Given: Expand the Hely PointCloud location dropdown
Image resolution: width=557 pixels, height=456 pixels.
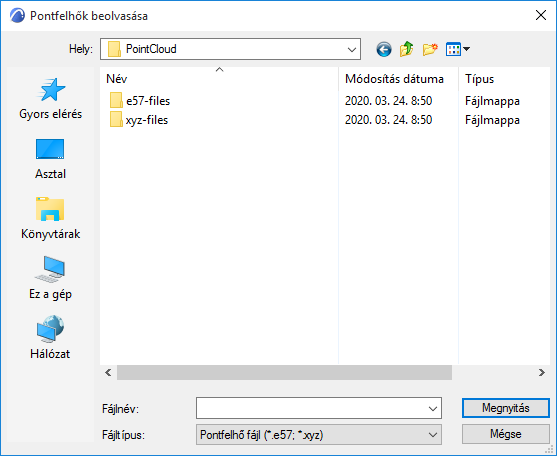Looking at the screenshot, I should [352, 49].
